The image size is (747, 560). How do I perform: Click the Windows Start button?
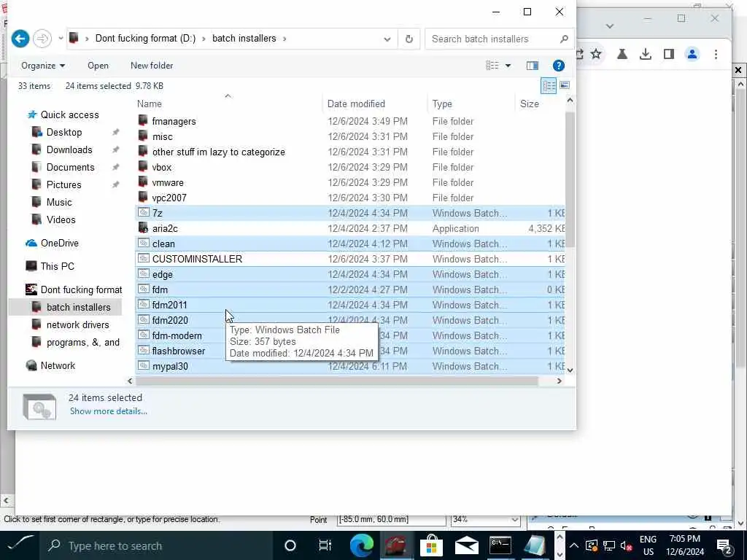click(20, 545)
